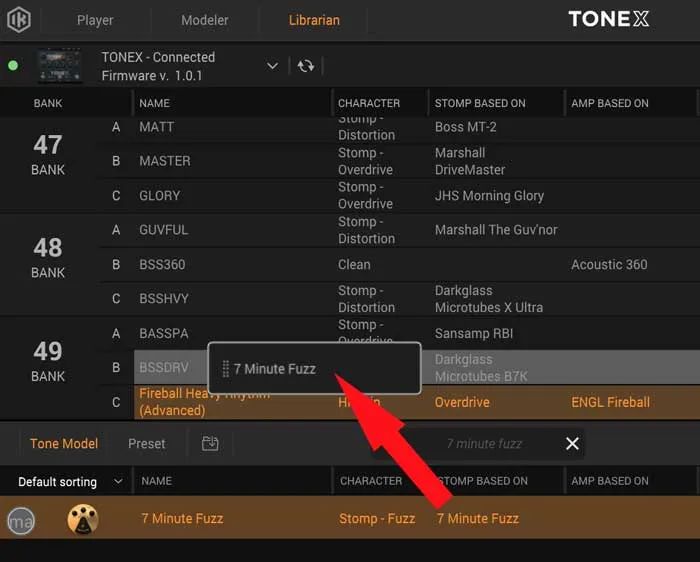This screenshot has width=700, height=562.
Task: Switch to the Tone Model tab
Action: tap(64, 444)
